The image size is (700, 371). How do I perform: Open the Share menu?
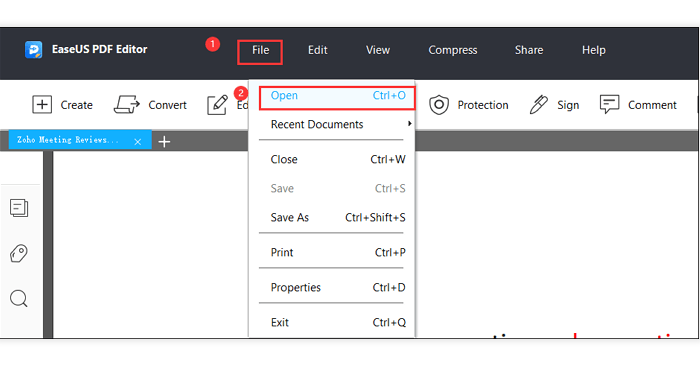tap(529, 50)
